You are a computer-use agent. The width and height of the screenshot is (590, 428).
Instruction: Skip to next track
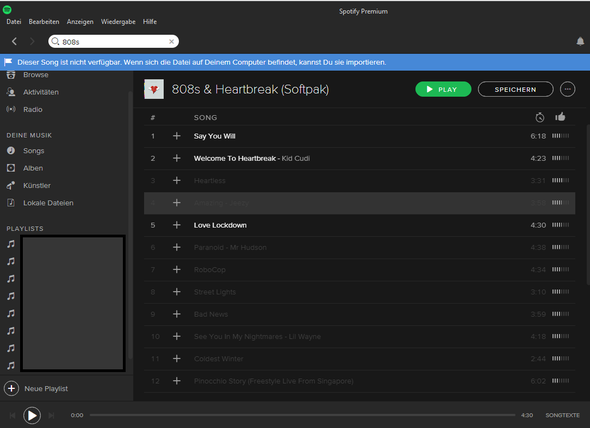pos(52,415)
